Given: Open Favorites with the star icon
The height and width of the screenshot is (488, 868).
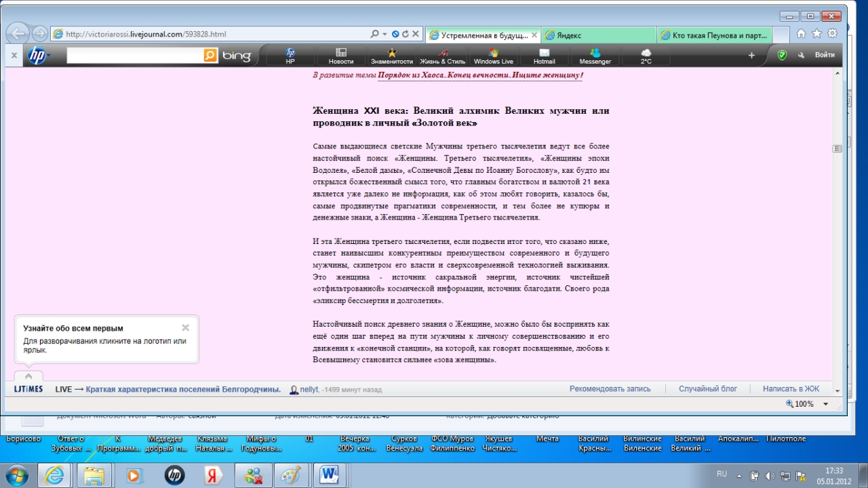Looking at the screenshot, I should (817, 33).
